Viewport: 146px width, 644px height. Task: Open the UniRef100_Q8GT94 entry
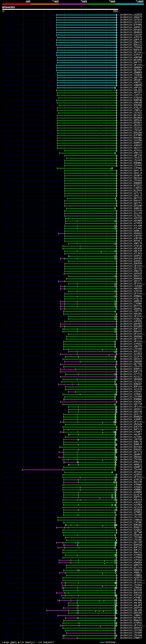131,77
